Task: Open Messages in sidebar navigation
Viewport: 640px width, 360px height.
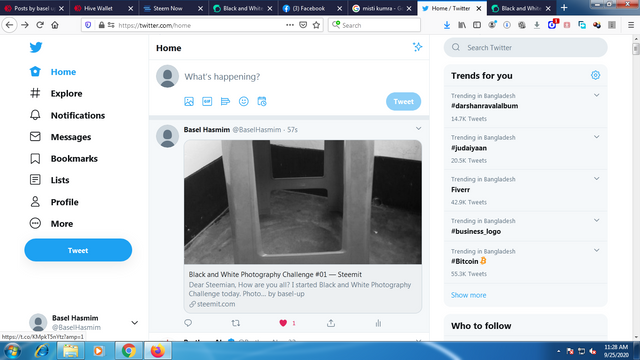Action: (60, 137)
